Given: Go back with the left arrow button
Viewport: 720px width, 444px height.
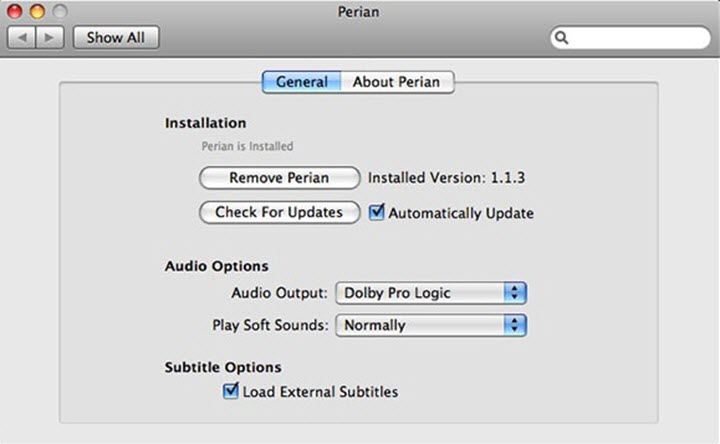Looking at the screenshot, I should click(22, 37).
